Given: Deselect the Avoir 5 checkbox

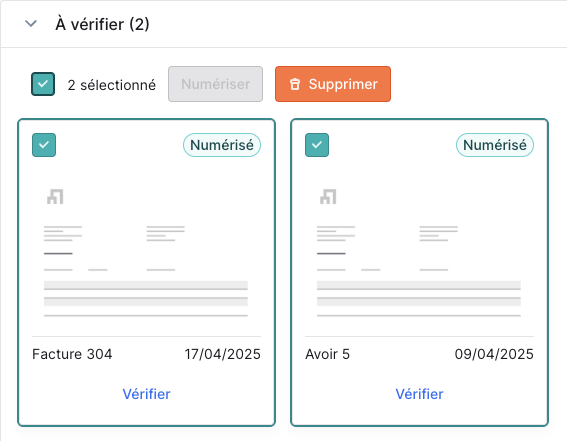Looking at the screenshot, I should click(x=317, y=145).
